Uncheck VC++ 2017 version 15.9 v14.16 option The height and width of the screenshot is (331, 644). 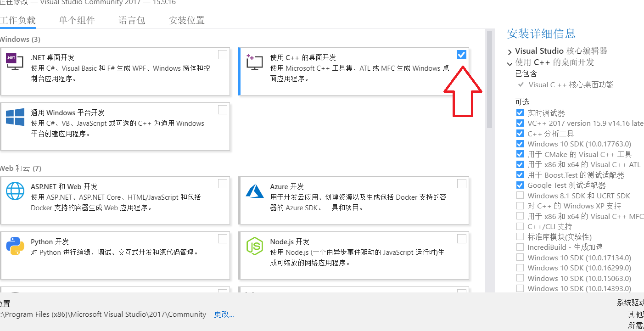coord(520,123)
